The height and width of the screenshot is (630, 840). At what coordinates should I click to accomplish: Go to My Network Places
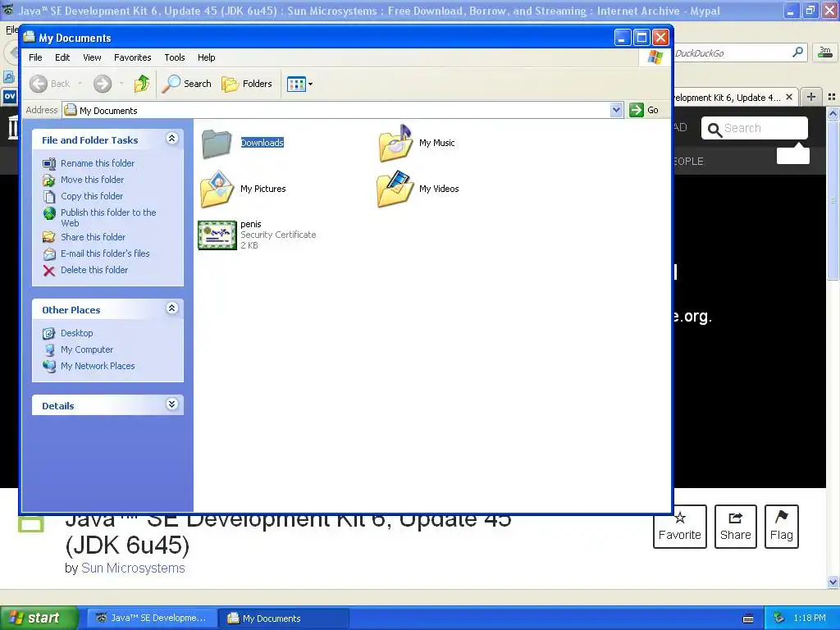point(98,366)
